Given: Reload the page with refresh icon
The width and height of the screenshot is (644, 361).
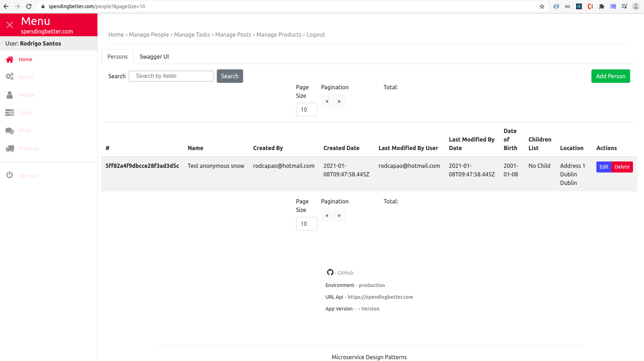Looking at the screenshot, I should tap(29, 6).
